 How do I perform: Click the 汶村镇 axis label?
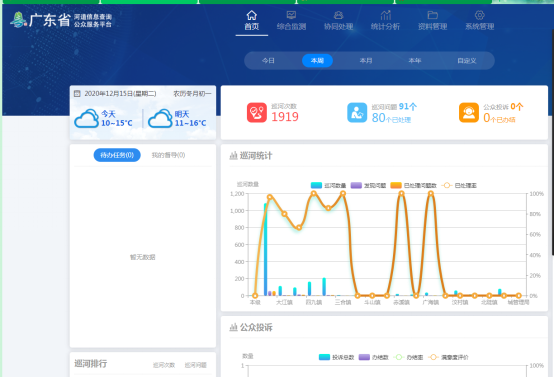pyautogui.click(x=460, y=302)
